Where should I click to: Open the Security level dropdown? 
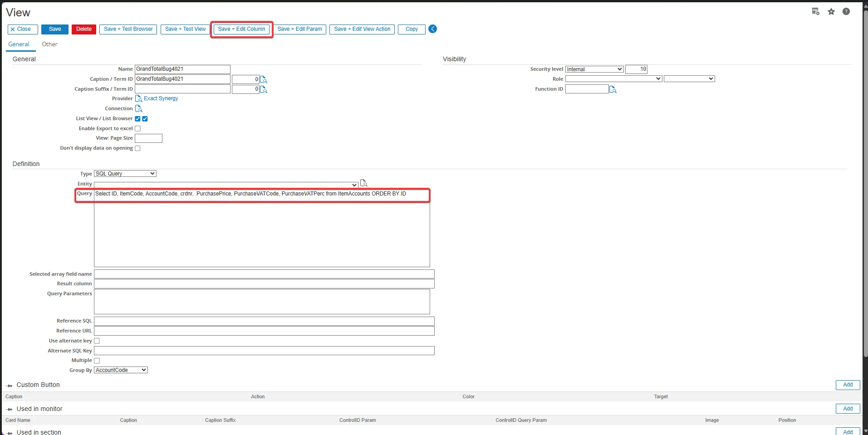pos(594,69)
